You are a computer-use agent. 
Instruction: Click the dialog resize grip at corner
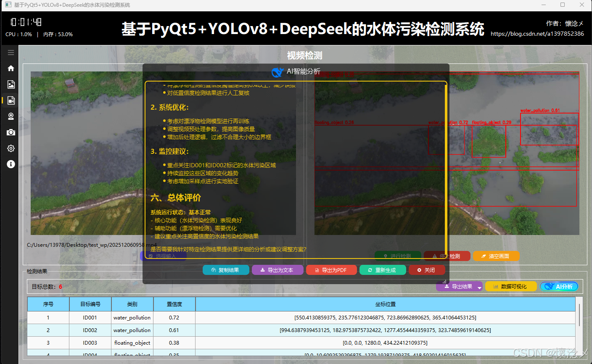(x=445, y=281)
